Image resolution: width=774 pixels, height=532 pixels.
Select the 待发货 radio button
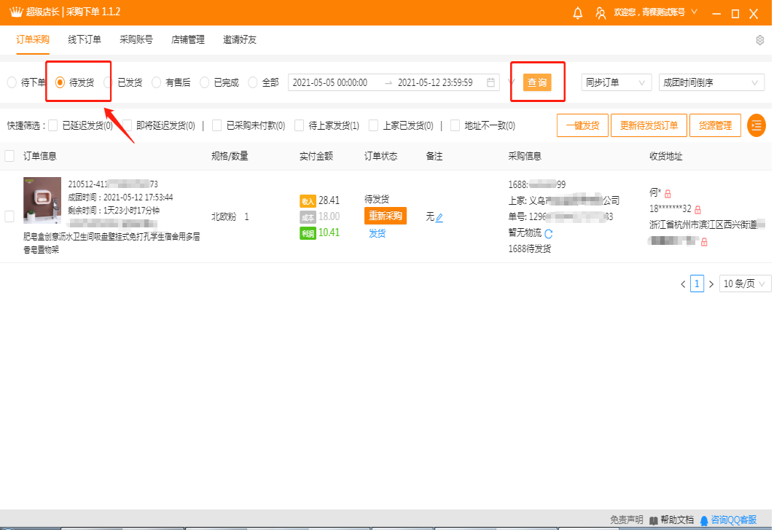[x=60, y=82]
